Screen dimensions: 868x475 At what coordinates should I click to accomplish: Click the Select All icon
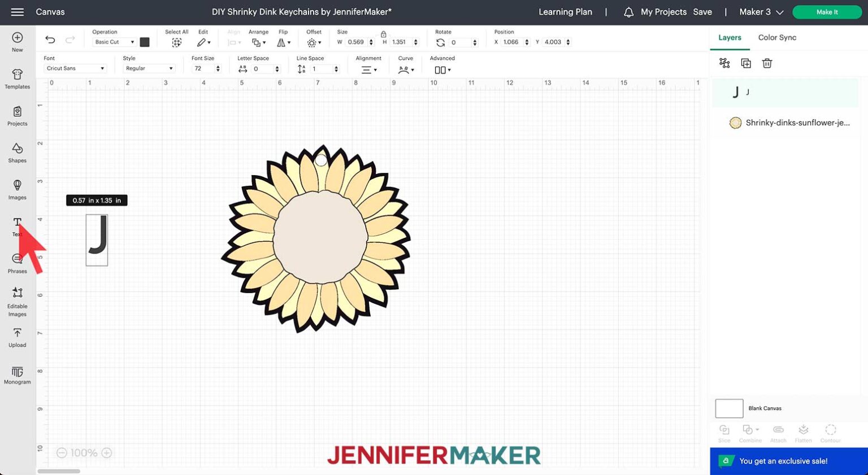click(x=177, y=42)
